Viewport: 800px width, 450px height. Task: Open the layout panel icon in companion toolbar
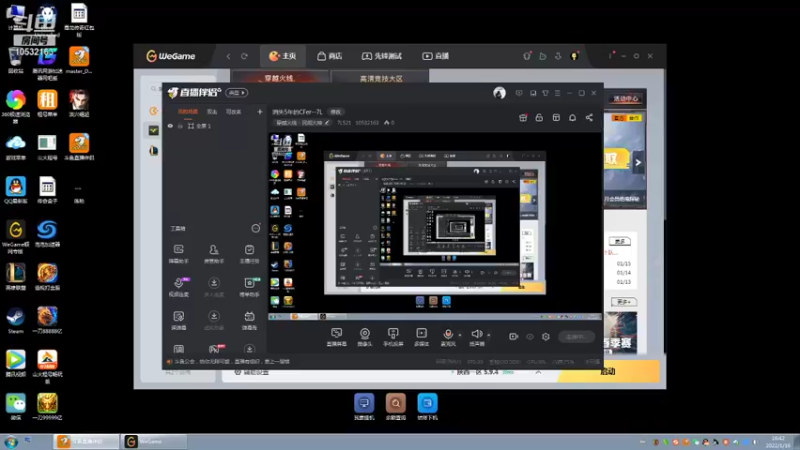click(x=556, y=118)
